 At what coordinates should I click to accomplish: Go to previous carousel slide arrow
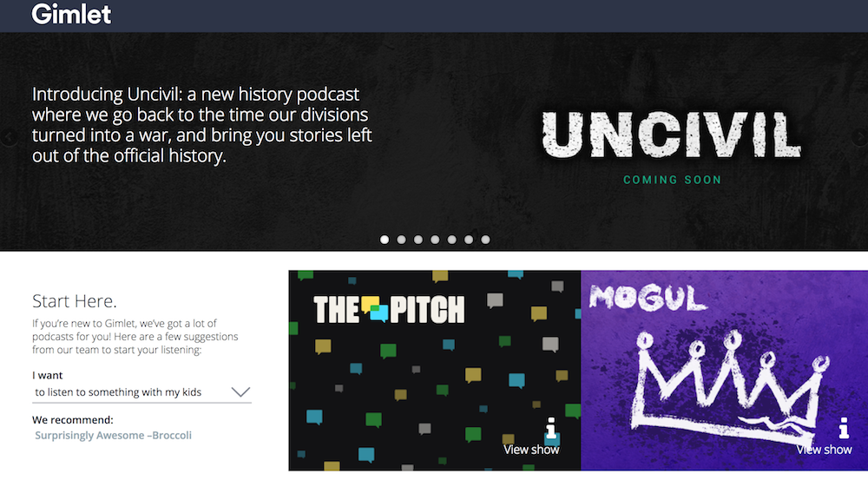pos(8,137)
